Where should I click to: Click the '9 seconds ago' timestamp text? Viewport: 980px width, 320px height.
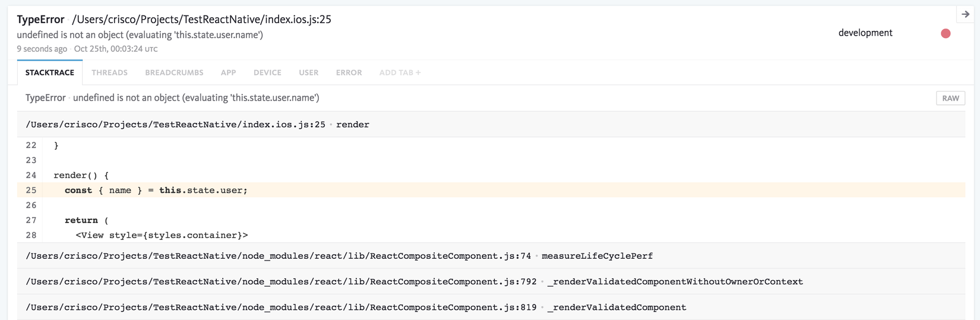point(42,49)
